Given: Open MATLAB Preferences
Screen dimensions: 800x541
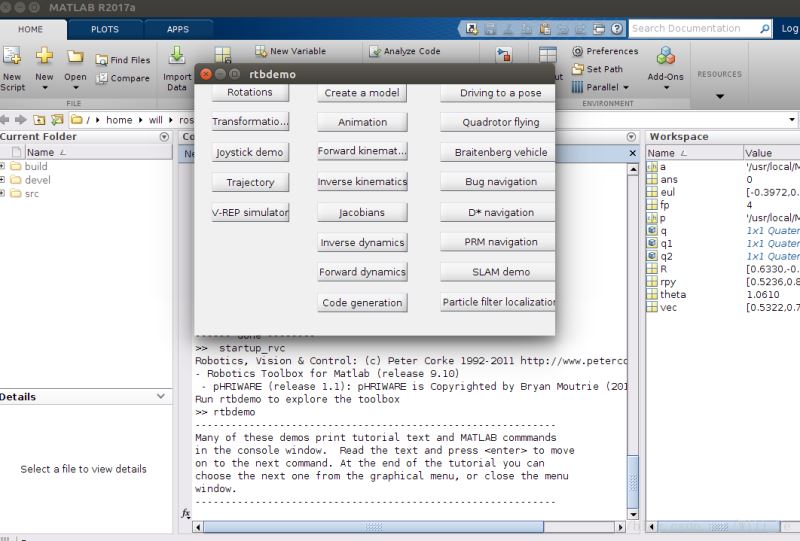Looking at the screenshot, I should click(604, 51).
